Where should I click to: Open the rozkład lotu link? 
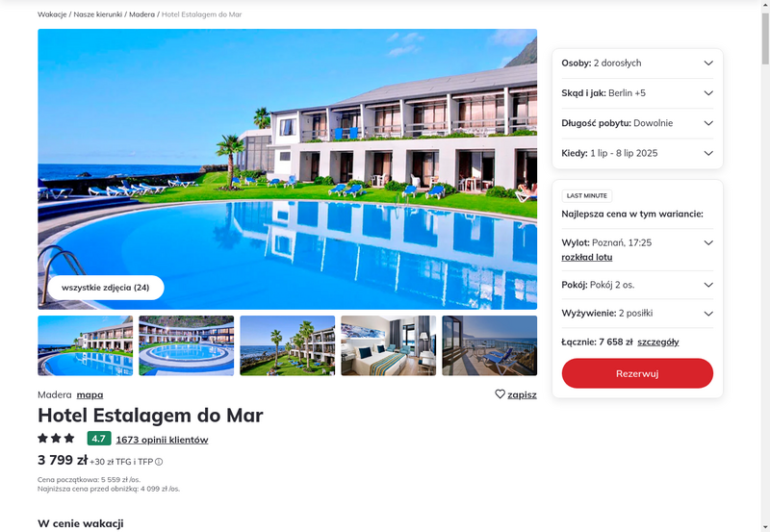click(587, 257)
